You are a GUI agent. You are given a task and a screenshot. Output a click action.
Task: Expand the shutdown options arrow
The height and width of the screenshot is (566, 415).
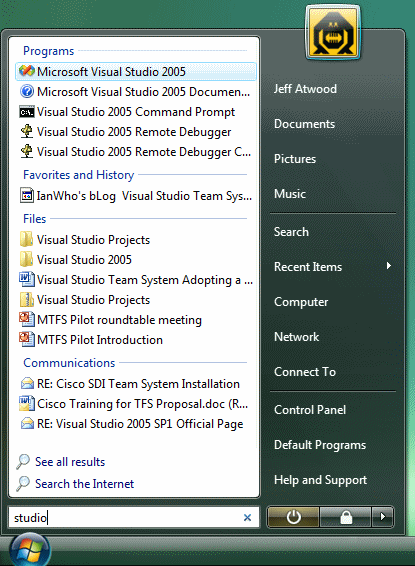pyautogui.click(x=383, y=517)
